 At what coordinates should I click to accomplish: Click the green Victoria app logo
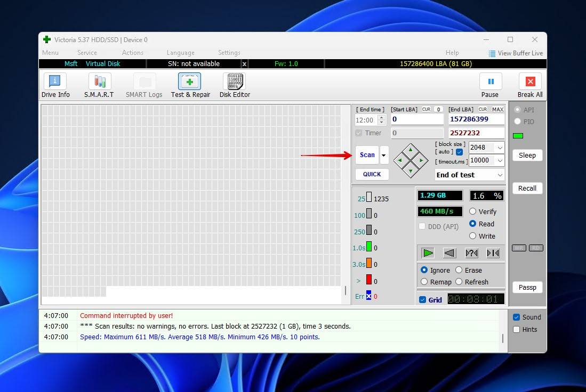pyautogui.click(x=47, y=39)
